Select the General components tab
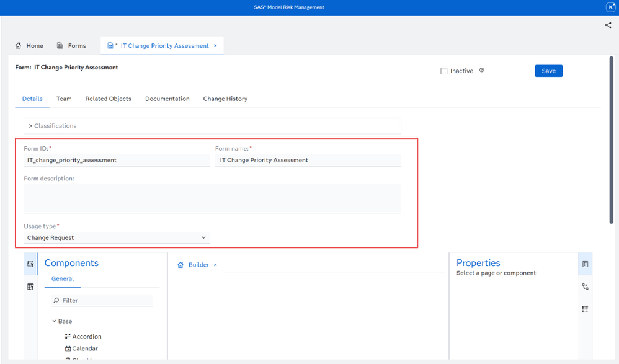The height and width of the screenshot is (364, 619). pos(63,278)
